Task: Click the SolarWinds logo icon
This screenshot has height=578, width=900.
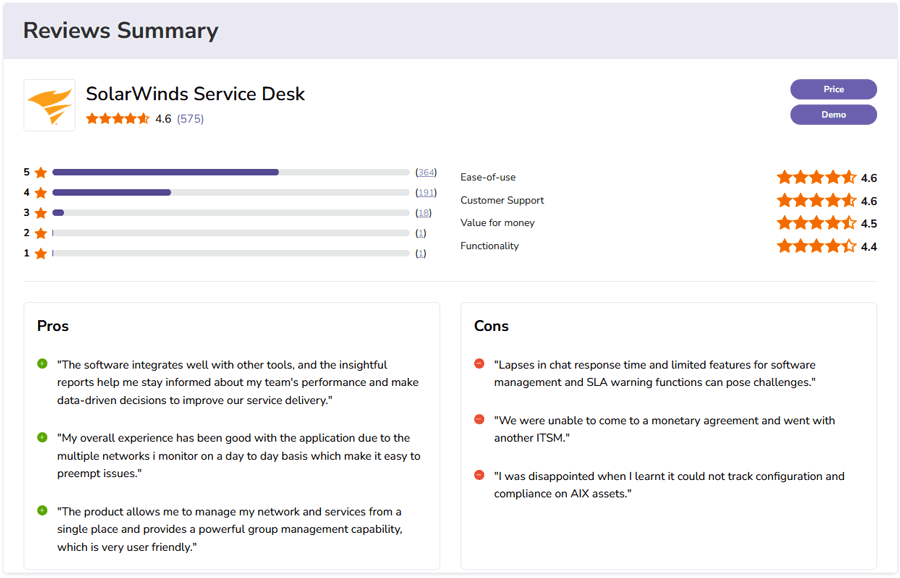Action: (49, 104)
